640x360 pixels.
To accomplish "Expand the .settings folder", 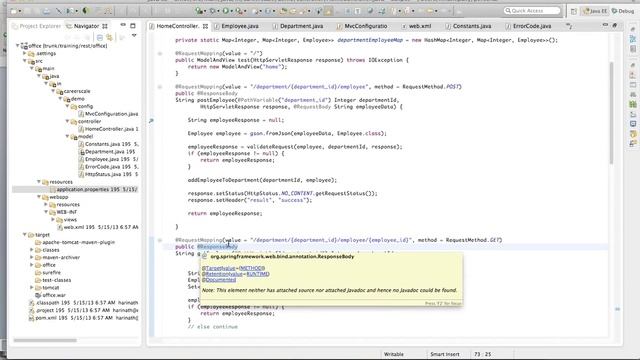I will [24, 53].
